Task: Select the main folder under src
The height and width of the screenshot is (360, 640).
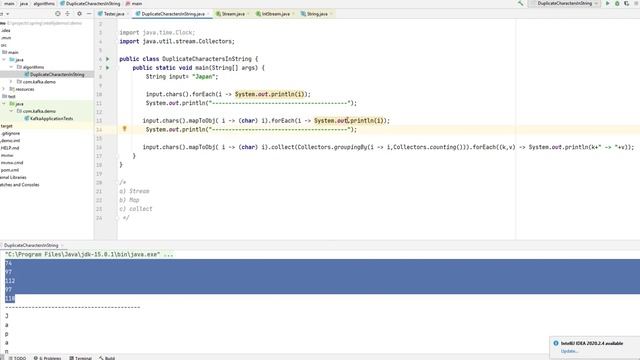Action: pos(13,52)
